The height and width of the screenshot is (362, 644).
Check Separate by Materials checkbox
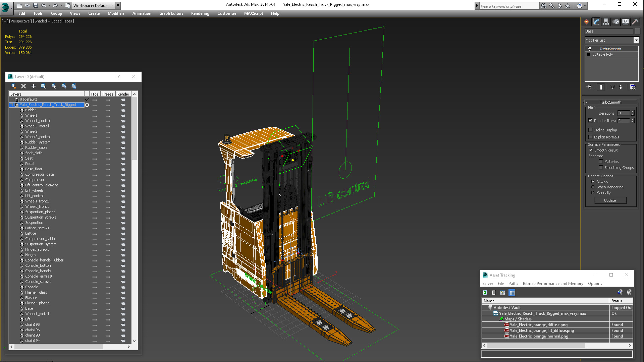[x=601, y=162]
